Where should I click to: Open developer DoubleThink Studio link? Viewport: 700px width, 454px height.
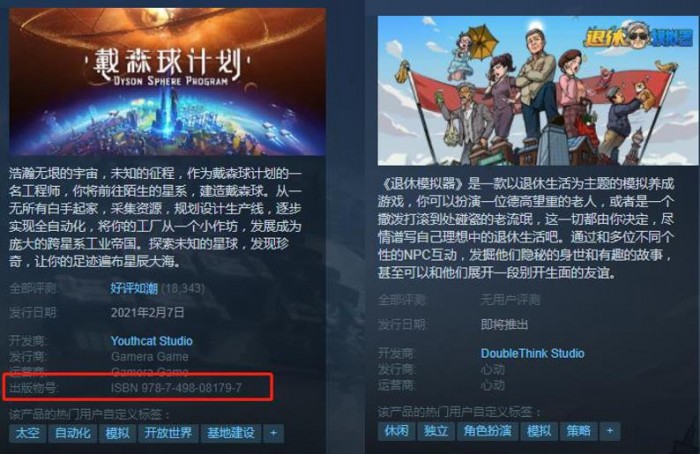click(532, 354)
